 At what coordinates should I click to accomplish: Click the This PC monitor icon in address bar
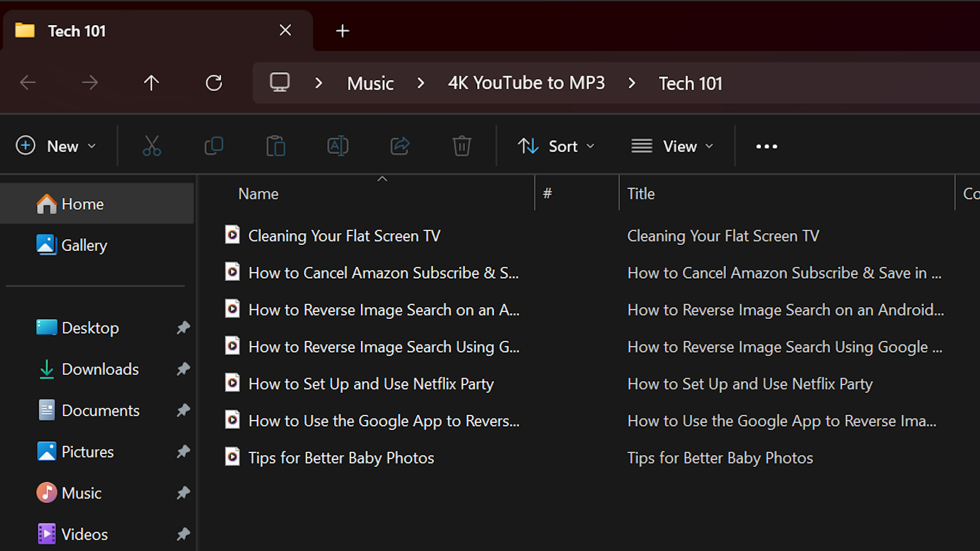coord(280,82)
